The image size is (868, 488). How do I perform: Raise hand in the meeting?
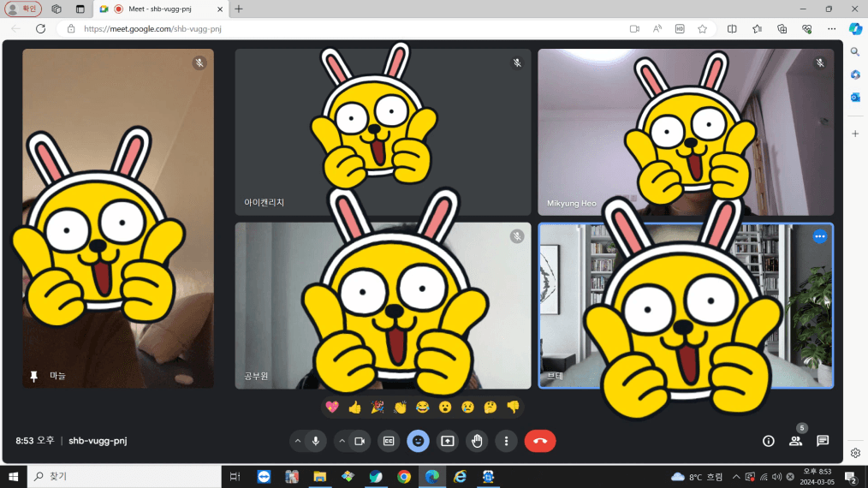click(x=477, y=442)
